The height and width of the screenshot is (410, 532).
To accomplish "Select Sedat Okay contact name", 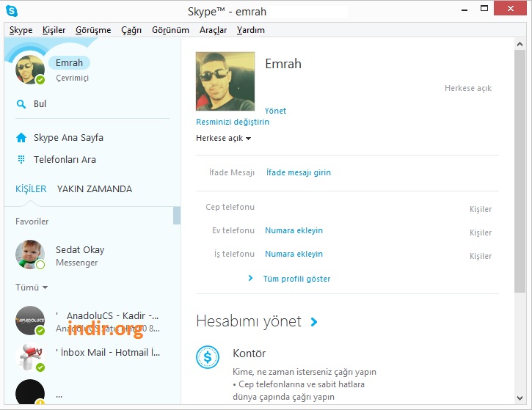I will [x=80, y=249].
